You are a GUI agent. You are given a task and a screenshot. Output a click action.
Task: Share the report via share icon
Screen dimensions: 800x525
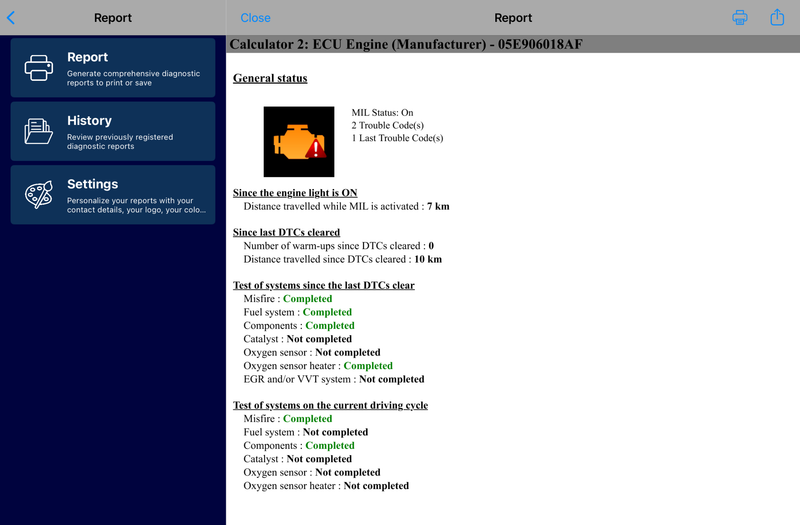777,17
